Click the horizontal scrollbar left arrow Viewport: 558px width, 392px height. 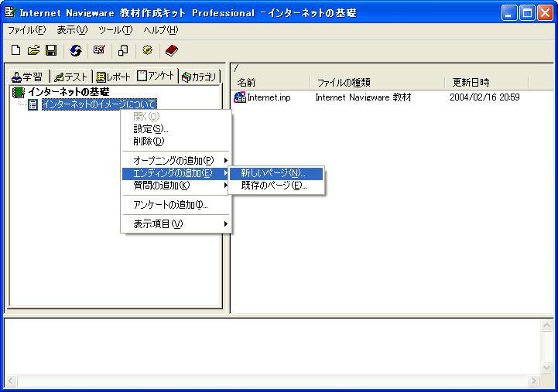tap(11, 381)
